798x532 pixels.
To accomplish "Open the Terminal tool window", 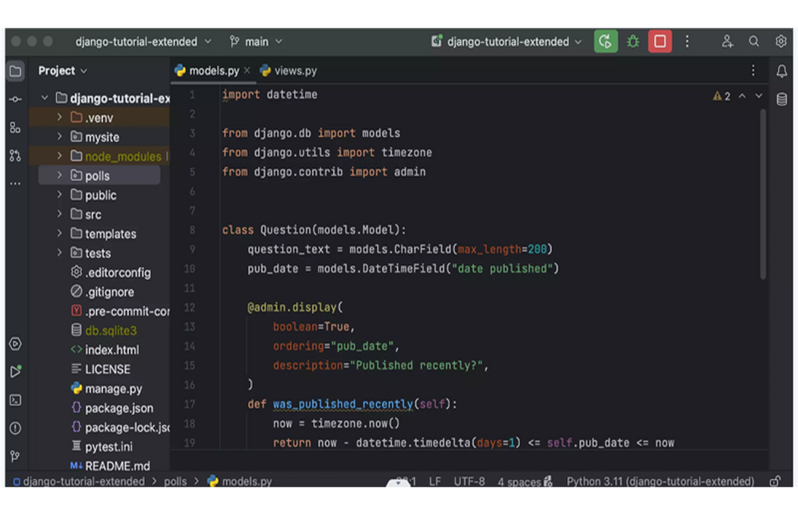I will (x=15, y=400).
